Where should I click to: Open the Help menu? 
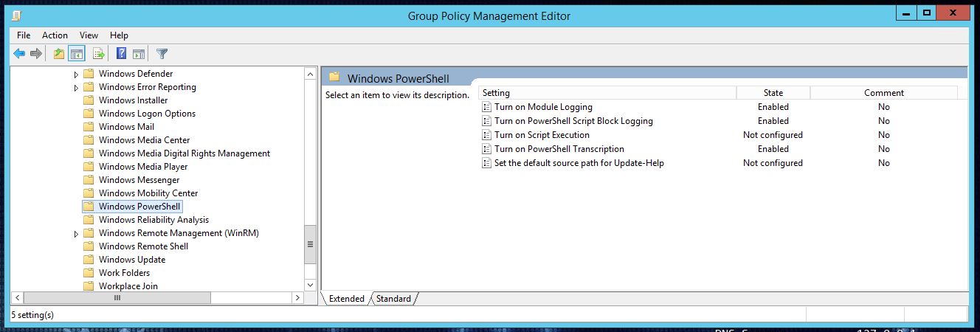119,35
